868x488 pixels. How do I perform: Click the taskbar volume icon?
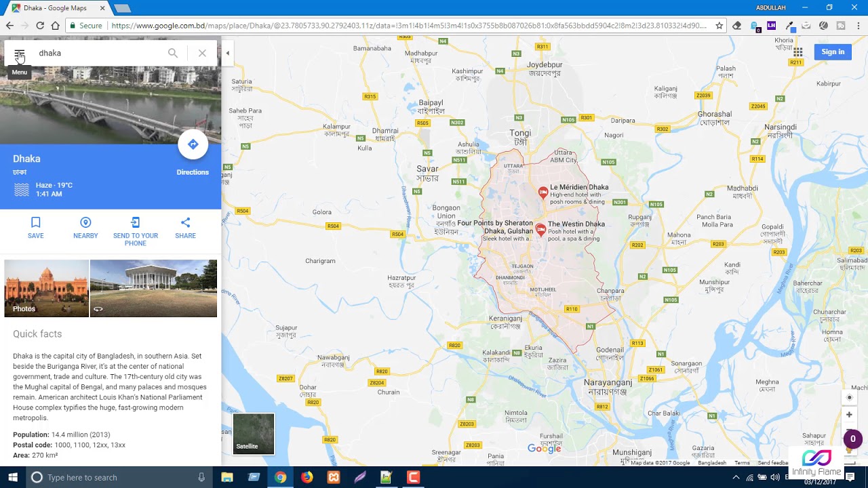click(x=775, y=477)
